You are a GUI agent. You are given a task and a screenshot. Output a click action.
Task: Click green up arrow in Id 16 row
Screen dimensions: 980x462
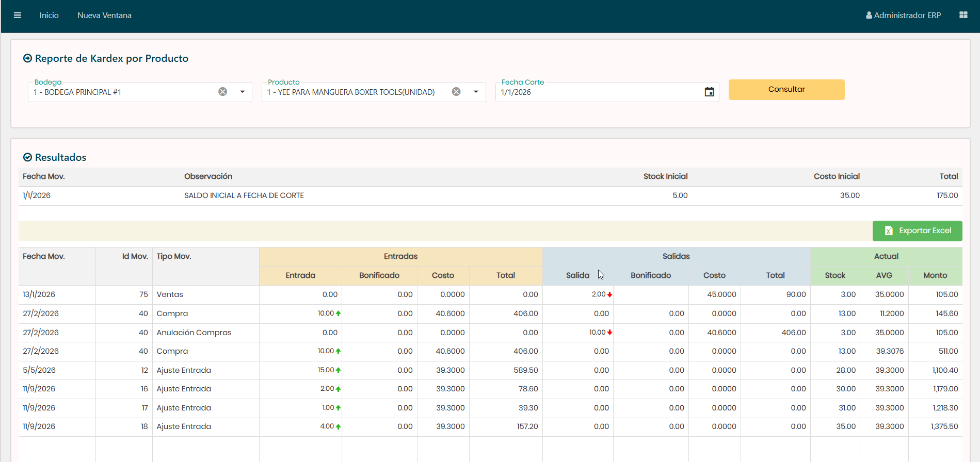338,389
